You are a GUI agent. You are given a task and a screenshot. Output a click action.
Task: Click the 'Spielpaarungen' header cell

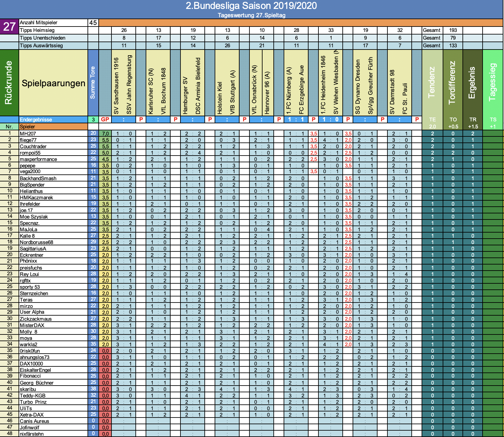[53, 83]
